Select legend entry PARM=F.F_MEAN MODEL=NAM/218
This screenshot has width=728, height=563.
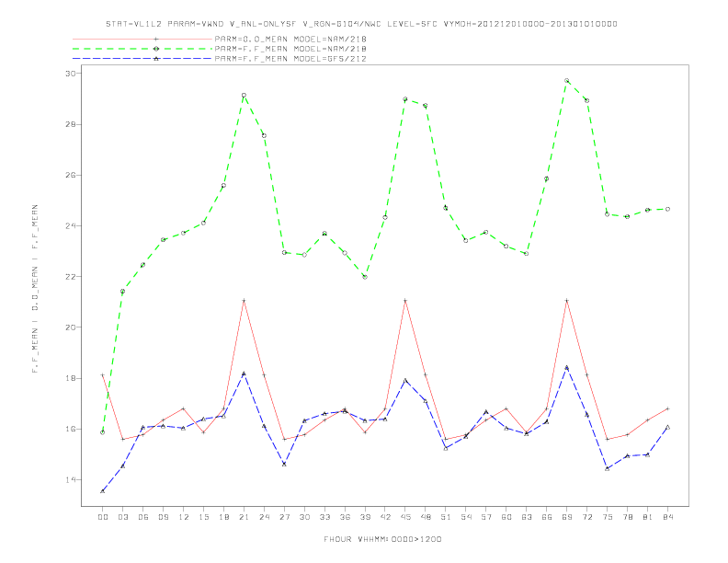[x=290, y=49]
